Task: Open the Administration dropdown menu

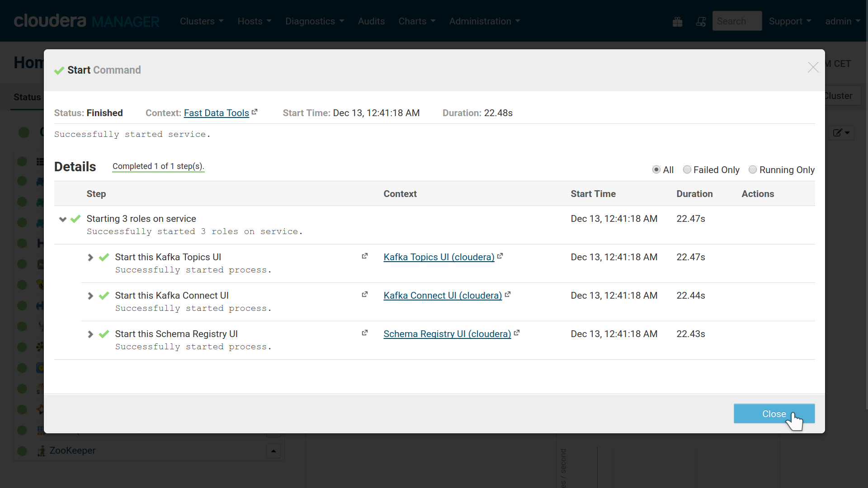Action: click(x=484, y=21)
